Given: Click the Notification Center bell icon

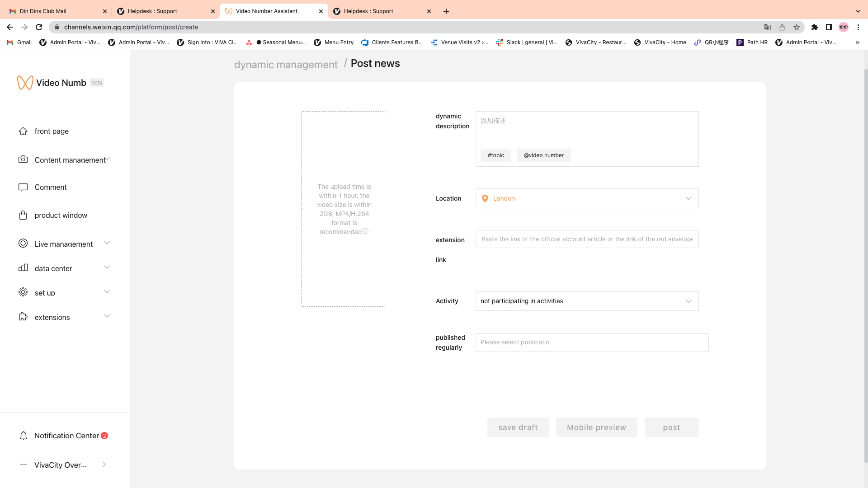Looking at the screenshot, I should (x=24, y=436).
